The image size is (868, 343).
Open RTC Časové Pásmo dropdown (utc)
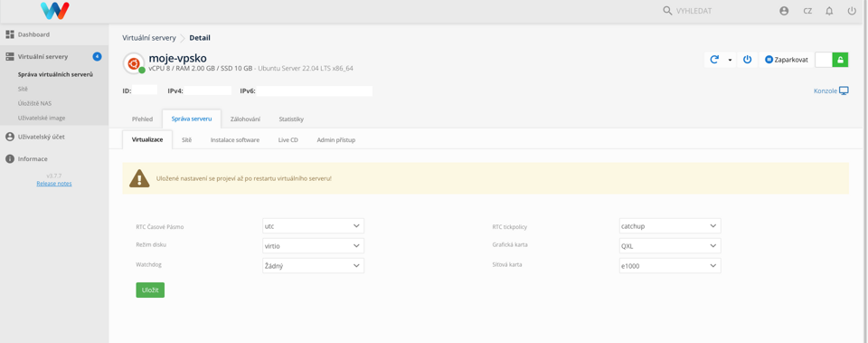[314, 226]
